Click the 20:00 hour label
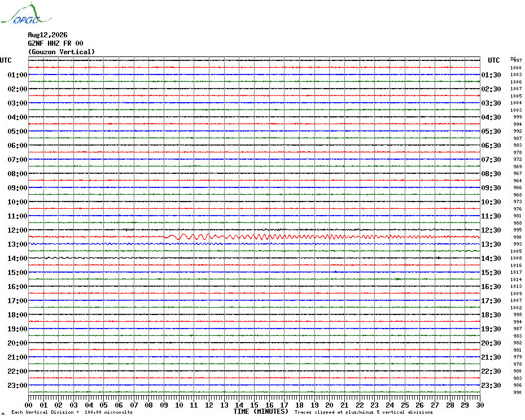 17,343
